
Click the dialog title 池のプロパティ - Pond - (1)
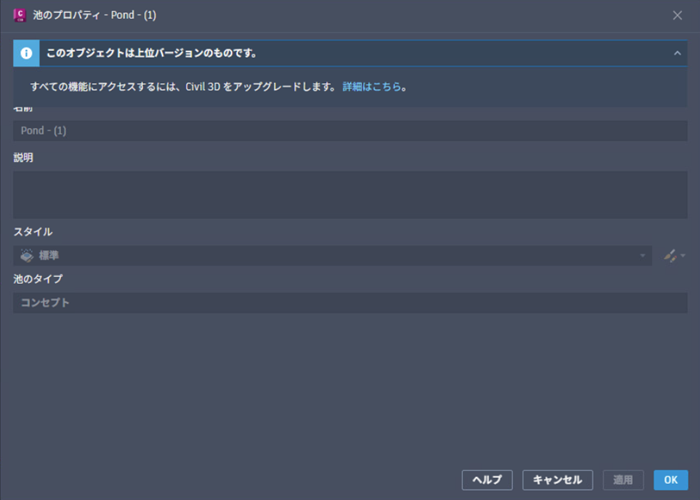[x=94, y=15]
